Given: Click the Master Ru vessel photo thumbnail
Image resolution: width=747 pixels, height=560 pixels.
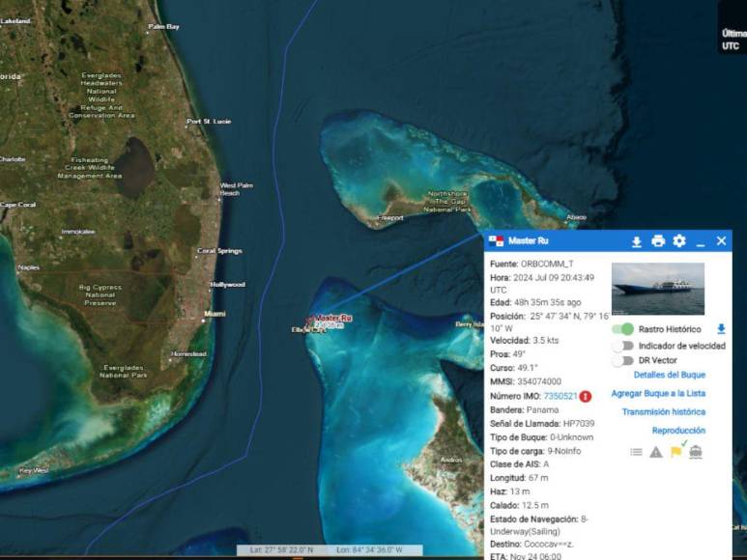Looking at the screenshot, I should (x=658, y=288).
